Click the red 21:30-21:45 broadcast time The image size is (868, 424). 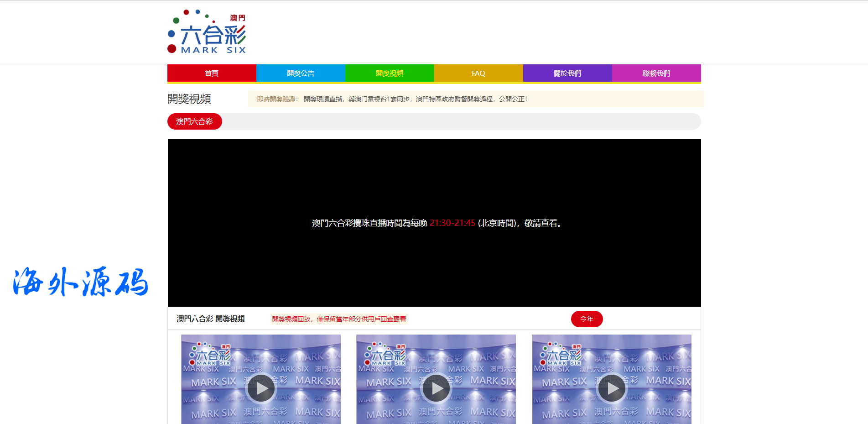pyautogui.click(x=452, y=223)
